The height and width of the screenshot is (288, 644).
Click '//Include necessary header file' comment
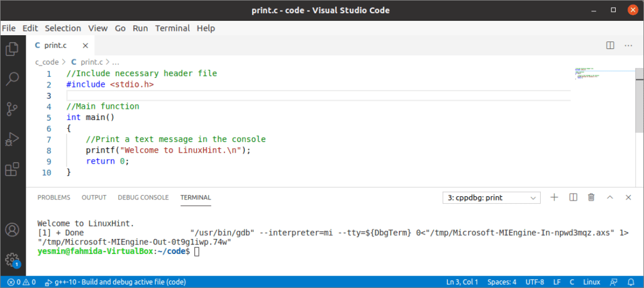[x=142, y=74]
